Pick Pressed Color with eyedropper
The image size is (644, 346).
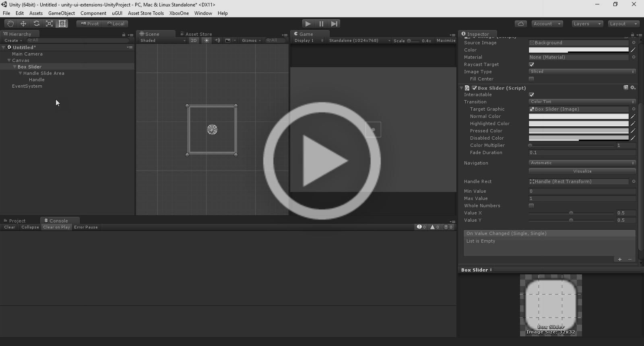click(x=633, y=131)
